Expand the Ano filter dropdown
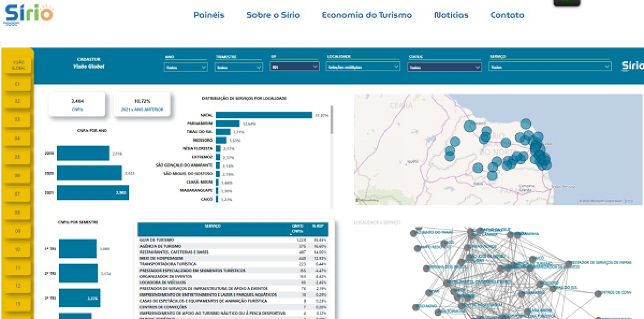Screen dimensions: 644x319 (x=186, y=67)
